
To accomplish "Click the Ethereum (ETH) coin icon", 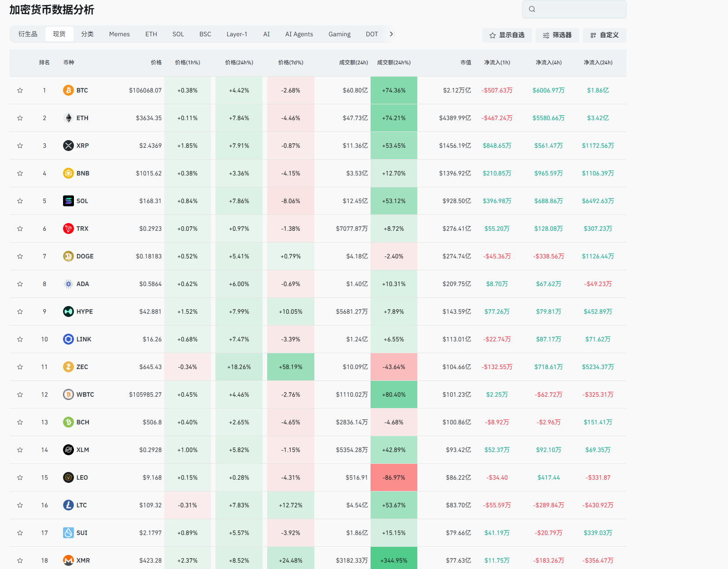I will 68,118.
